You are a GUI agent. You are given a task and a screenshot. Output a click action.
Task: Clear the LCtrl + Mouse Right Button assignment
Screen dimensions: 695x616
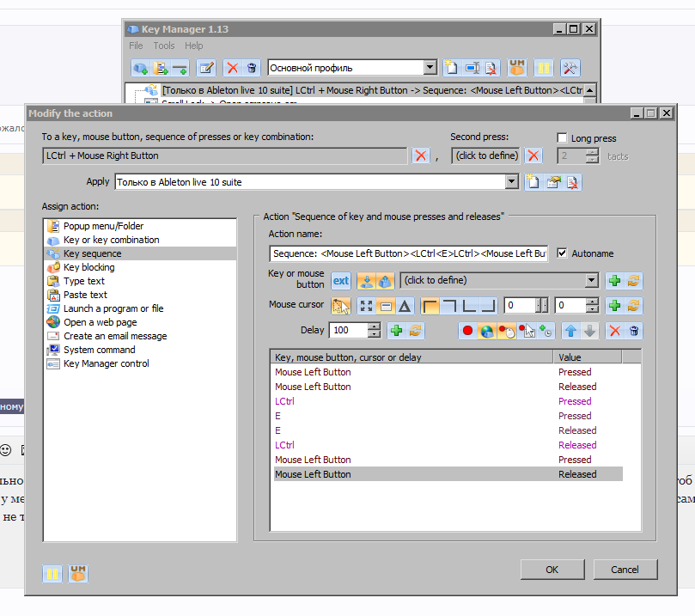421,156
